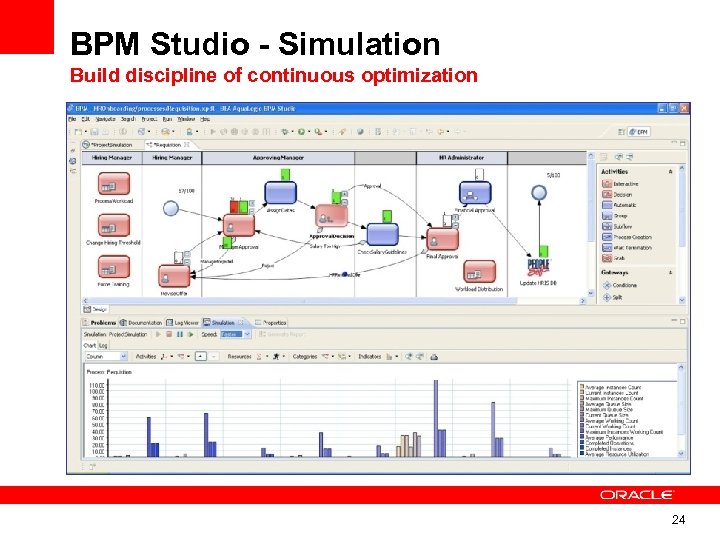The height and width of the screenshot is (540, 720).
Task: Collapse the Gateways palette section
Action: click(x=670, y=272)
